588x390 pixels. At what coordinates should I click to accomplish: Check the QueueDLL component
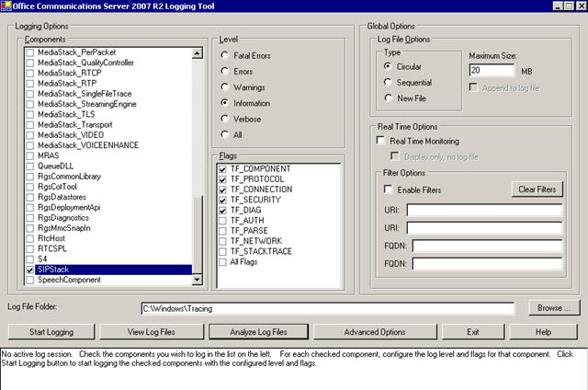click(x=30, y=166)
